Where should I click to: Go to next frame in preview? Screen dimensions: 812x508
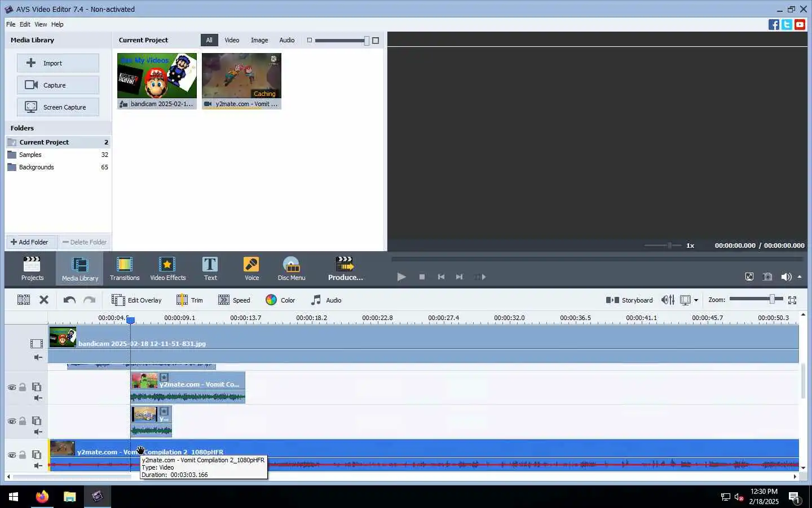[460, 277]
